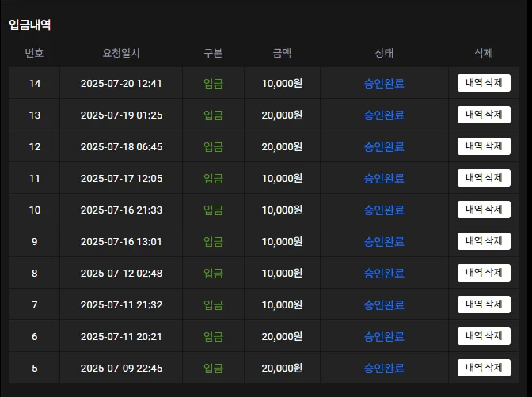Click 입금 type in row 11
The height and width of the screenshot is (397, 532).
click(x=213, y=178)
